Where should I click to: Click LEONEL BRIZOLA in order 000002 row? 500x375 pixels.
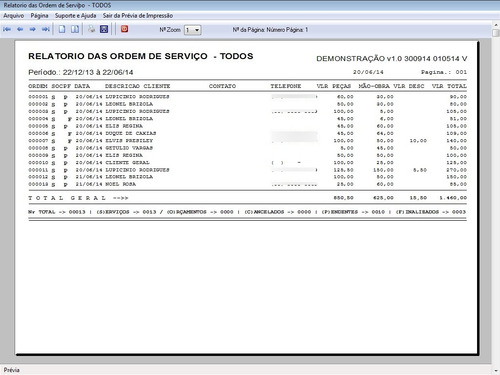[129, 104]
